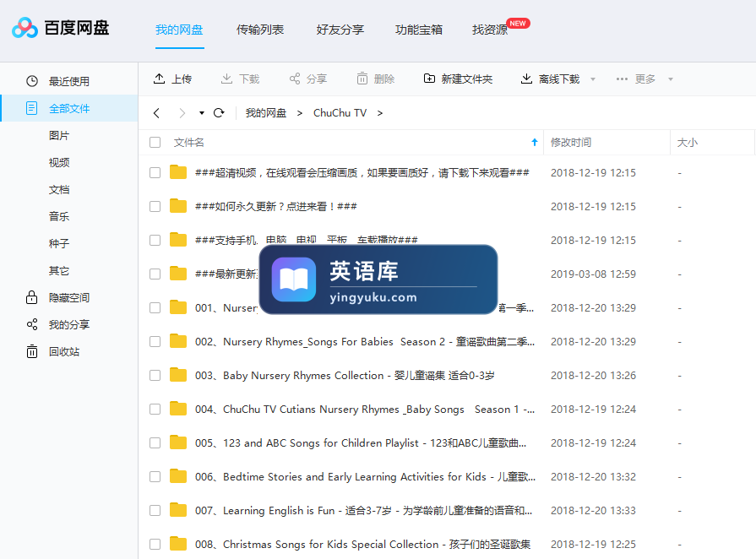Expand the 更多 dropdown arrow

pyautogui.click(x=670, y=79)
